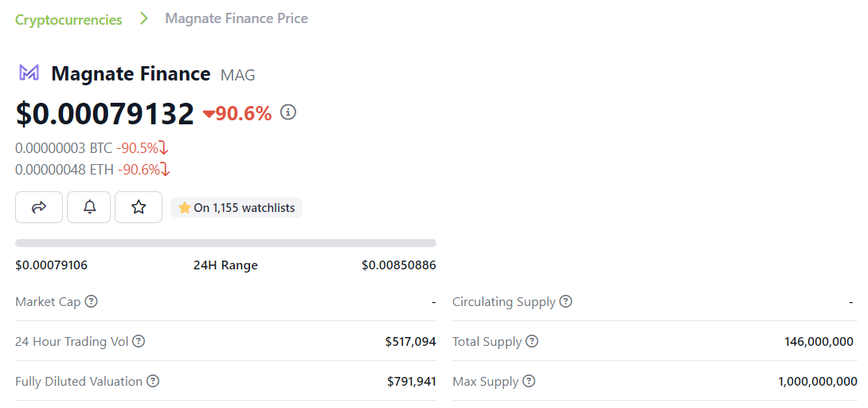This screenshot has height=408, width=868.
Task: Click the Circulating Supply label
Action: [x=504, y=302]
